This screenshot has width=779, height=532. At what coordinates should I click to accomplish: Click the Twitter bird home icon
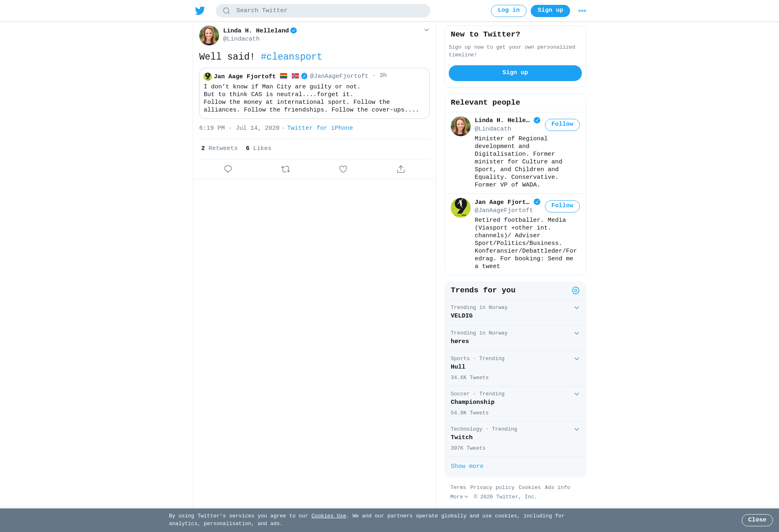click(200, 11)
